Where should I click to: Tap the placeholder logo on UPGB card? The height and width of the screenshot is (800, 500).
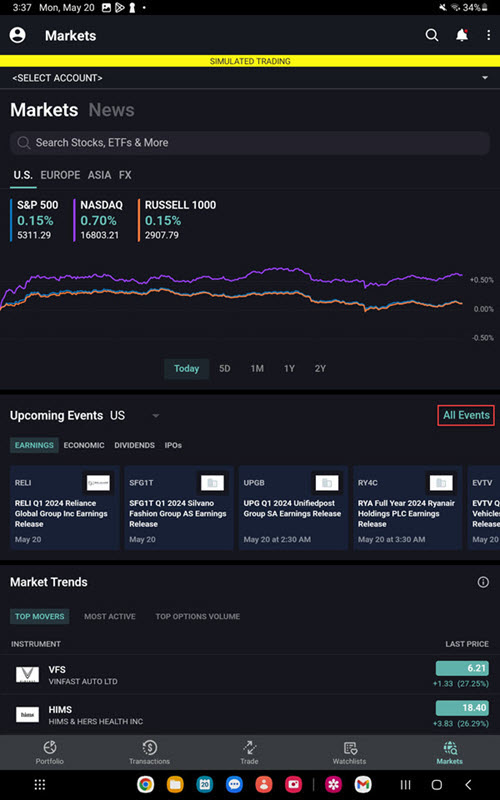coord(327,483)
